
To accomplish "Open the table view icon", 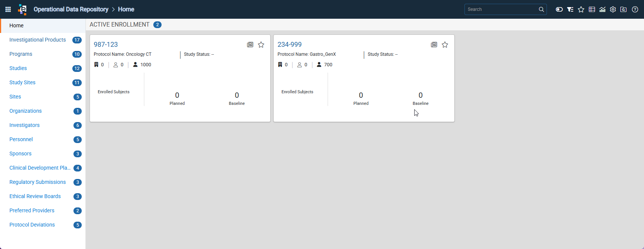I will pyautogui.click(x=592, y=9).
